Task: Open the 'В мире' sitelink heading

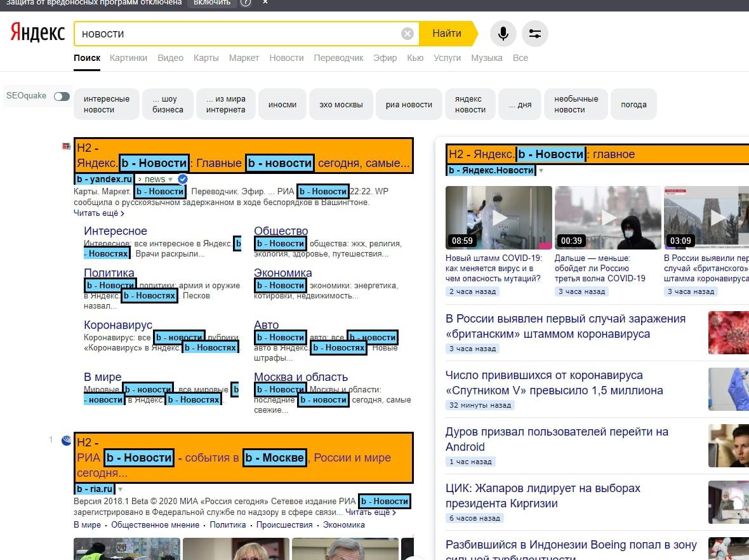Action: (x=103, y=377)
